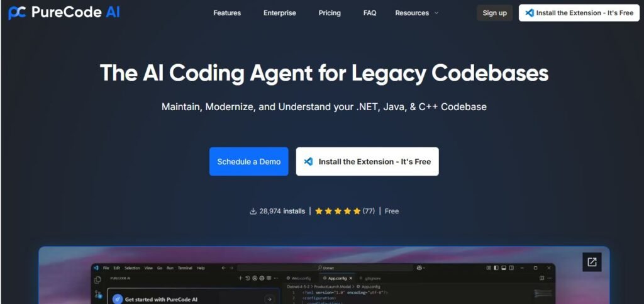
Task: Click the hero headline about Legacy Codebases
Action: pyautogui.click(x=324, y=73)
